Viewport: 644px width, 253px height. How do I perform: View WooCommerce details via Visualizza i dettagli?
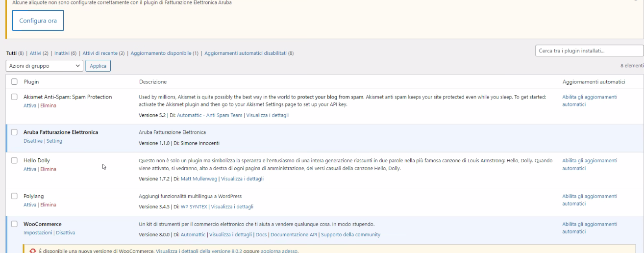(x=230, y=235)
